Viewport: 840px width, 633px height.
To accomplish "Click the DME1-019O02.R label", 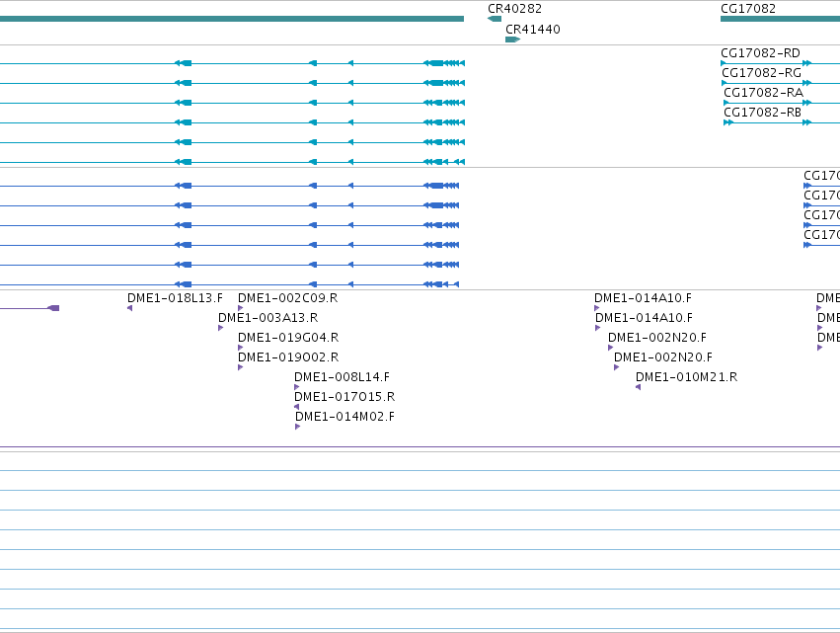I will coord(288,357).
